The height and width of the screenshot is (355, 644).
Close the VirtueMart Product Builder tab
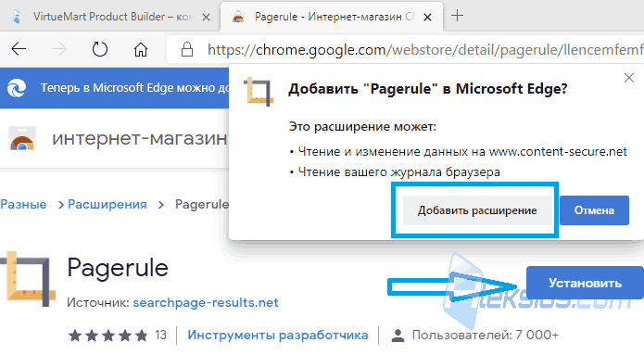(207, 17)
